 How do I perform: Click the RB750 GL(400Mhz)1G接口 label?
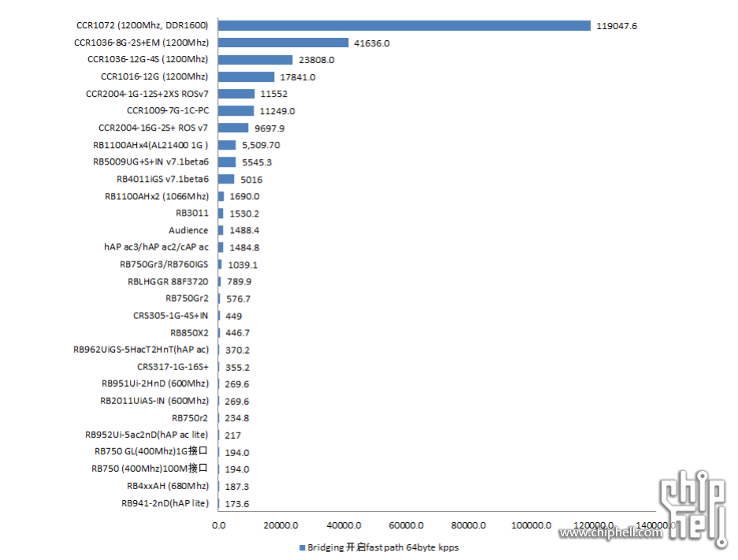point(151,451)
